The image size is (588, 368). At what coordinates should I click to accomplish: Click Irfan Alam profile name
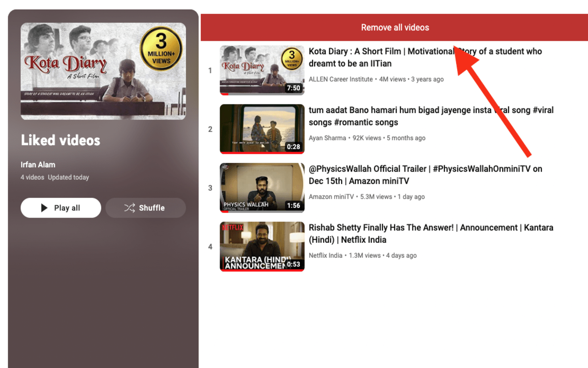pos(38,164)
